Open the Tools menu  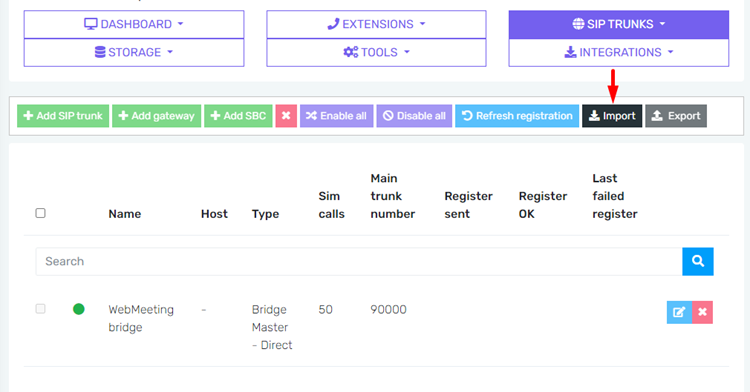click(376, 52)
